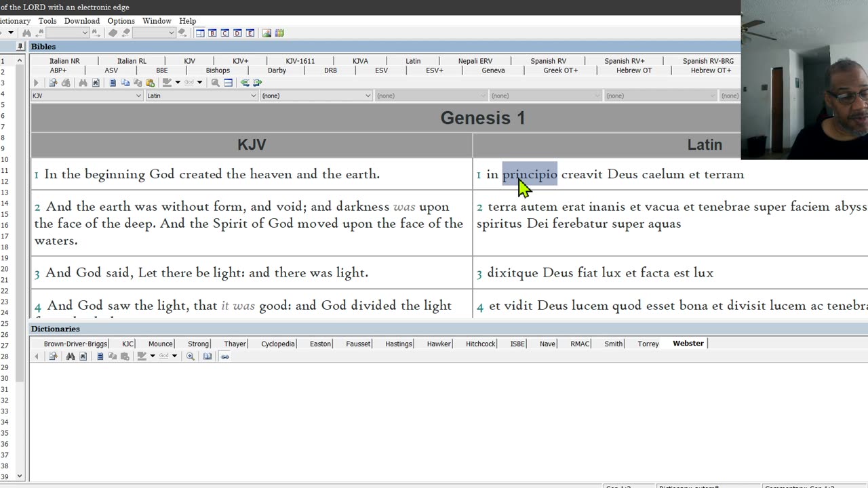Click the binoculars search in the Dictionaries toolbar
The image size is (868, 488).
pos(71,357)
